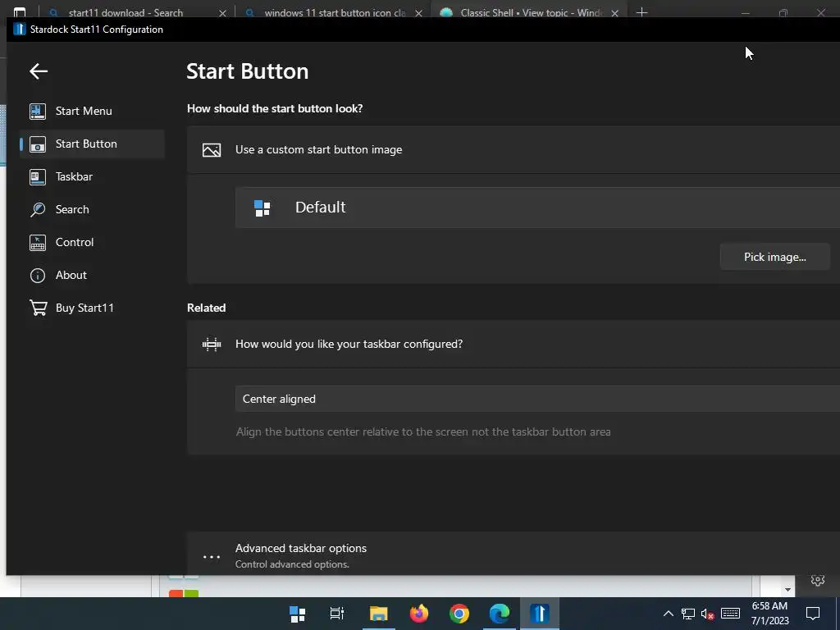Click How would you like your taskbar configured row
Screen dimensions: 840x630
[514, 344]
